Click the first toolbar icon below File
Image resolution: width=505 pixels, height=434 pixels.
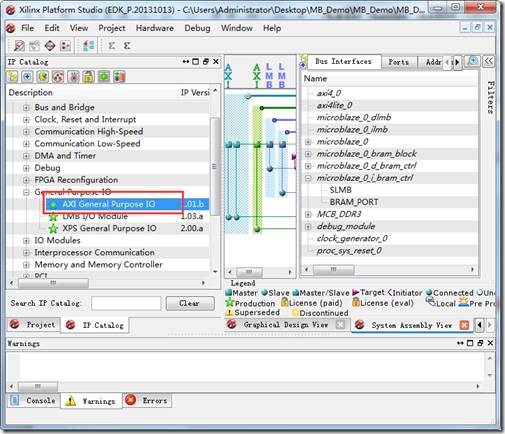(x=19, y=45)
